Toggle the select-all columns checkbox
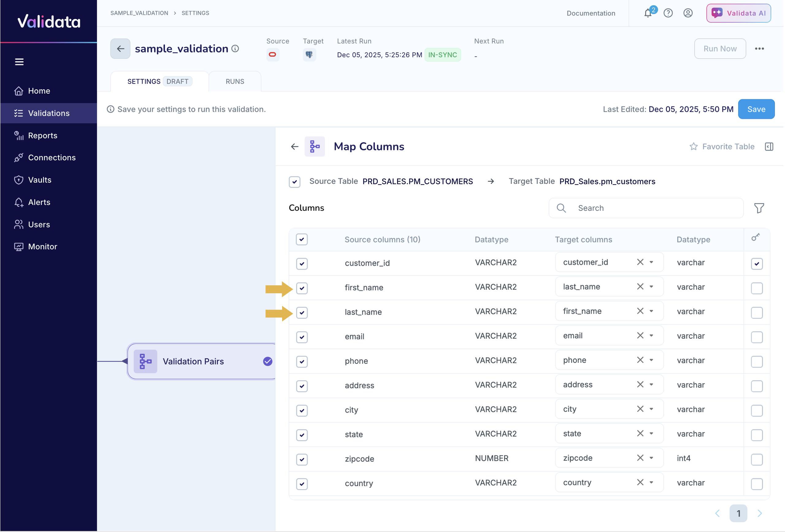This screenshot has height=532, width=785. [302, 239]
